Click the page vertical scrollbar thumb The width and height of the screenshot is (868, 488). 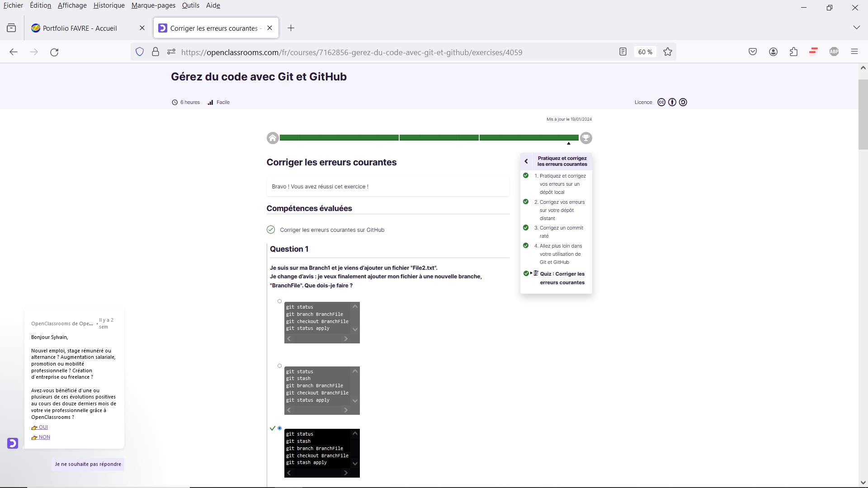click(863, 114)
